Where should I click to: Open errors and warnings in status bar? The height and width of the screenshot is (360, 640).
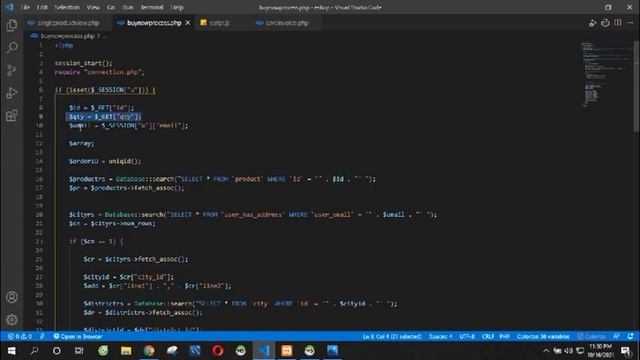click(20, 336)
